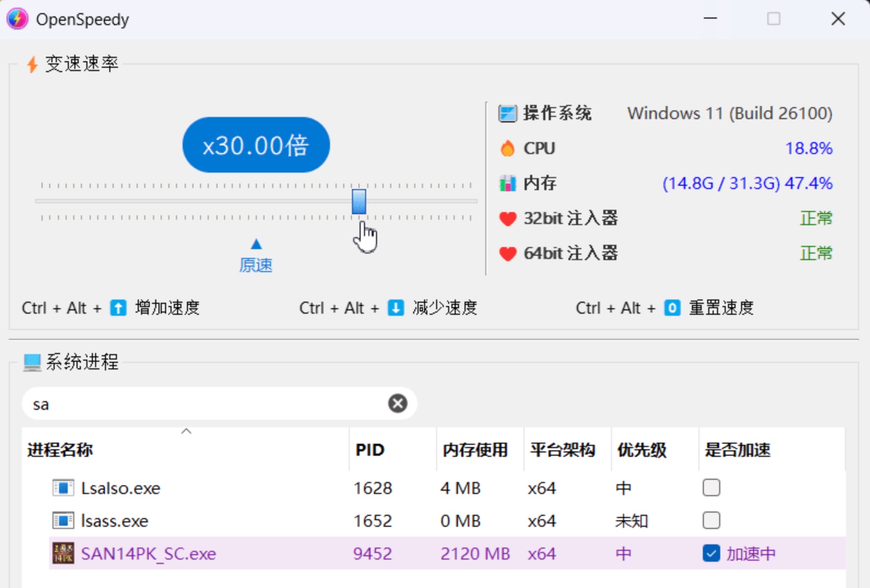Click the 32bit injector heart icon
Image resolution: width=870 pixels, height=588 pixels.
click(x=508, y=219)
